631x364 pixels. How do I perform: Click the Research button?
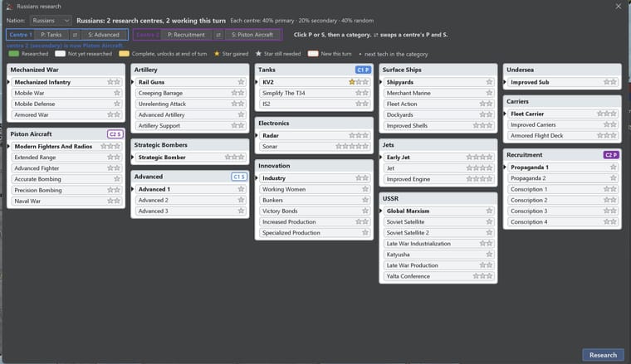[x=603, y=355]
